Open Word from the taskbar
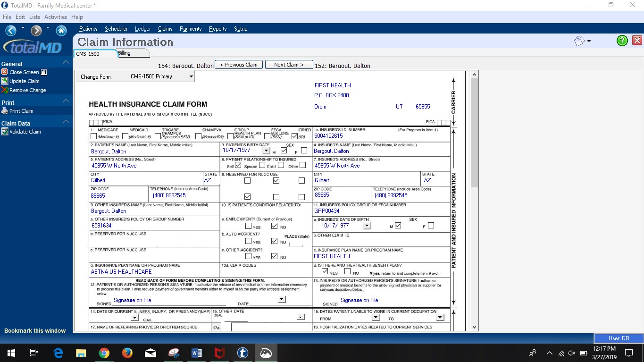This screenshot has height=362, width=644. [197, 353]
